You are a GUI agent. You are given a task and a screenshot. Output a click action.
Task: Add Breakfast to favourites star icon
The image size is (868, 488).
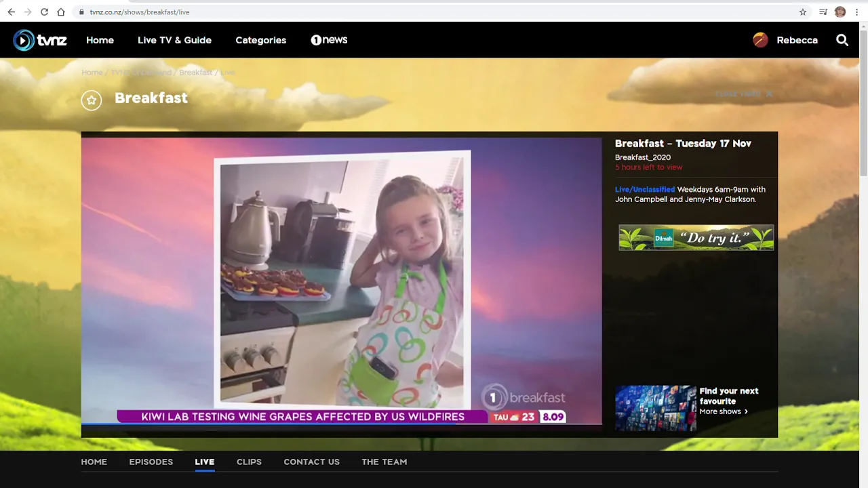click(x=92, y=100)
